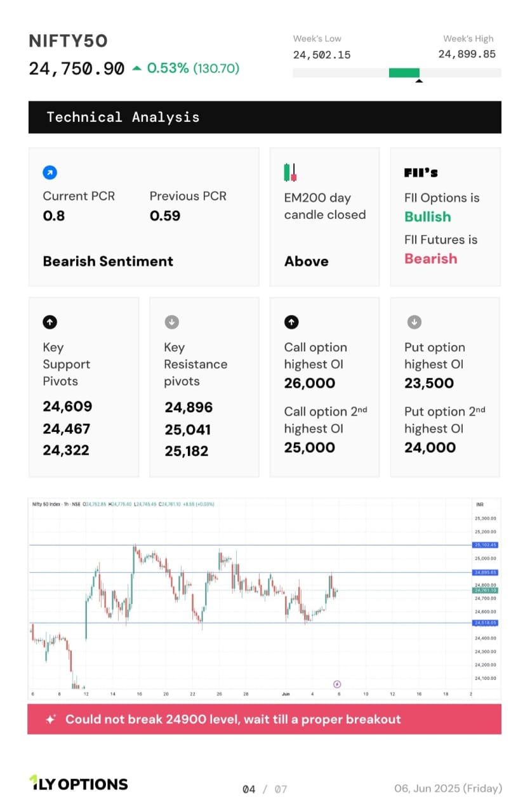Click the Technical Analysis header bar

265,117
